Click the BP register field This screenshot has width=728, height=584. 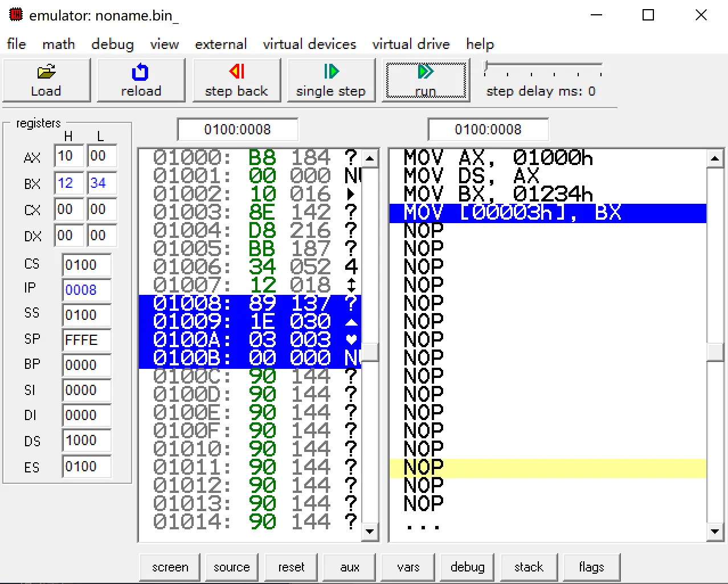pyautogui.click(x=87, y=365)
